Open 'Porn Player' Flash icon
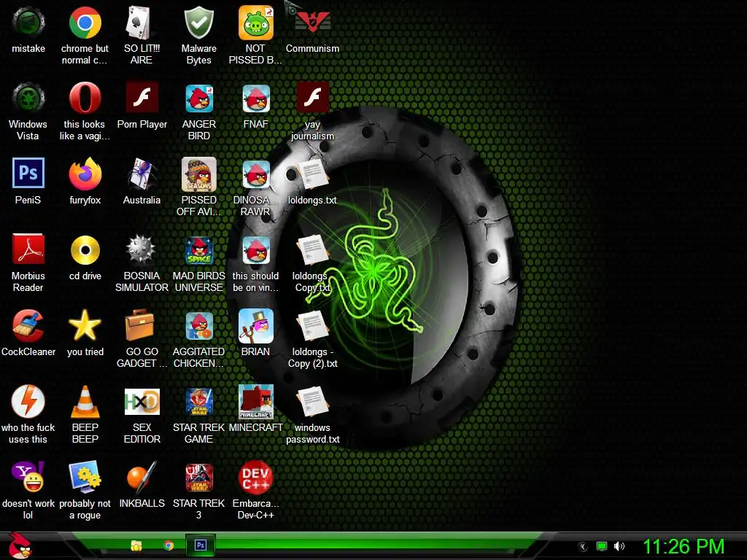 142,98
